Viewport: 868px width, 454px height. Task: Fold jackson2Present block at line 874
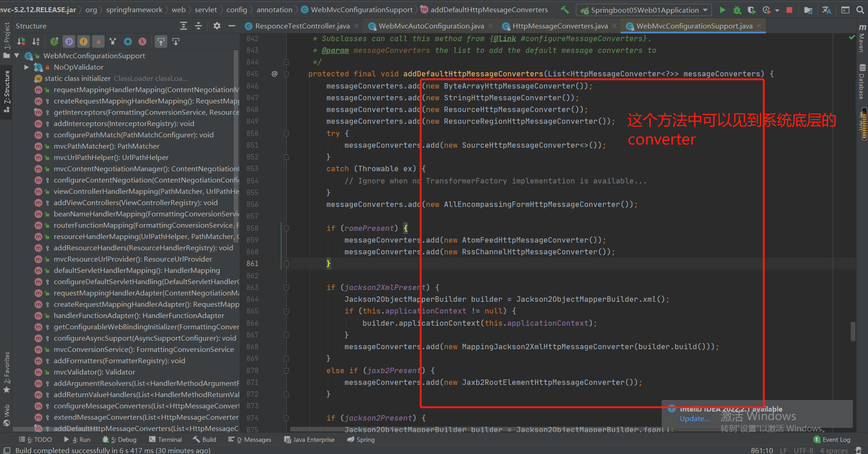[286, 418]
